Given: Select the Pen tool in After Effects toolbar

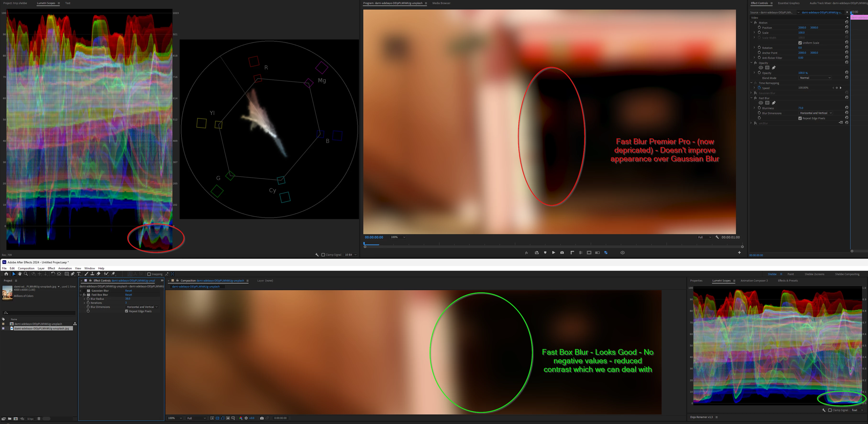Looking at the screenshot, I should [73, 274].
